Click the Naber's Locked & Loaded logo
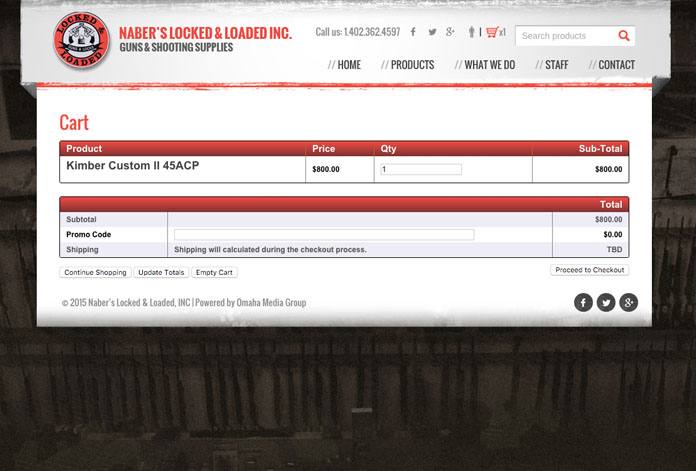 (x=82, y=42)
